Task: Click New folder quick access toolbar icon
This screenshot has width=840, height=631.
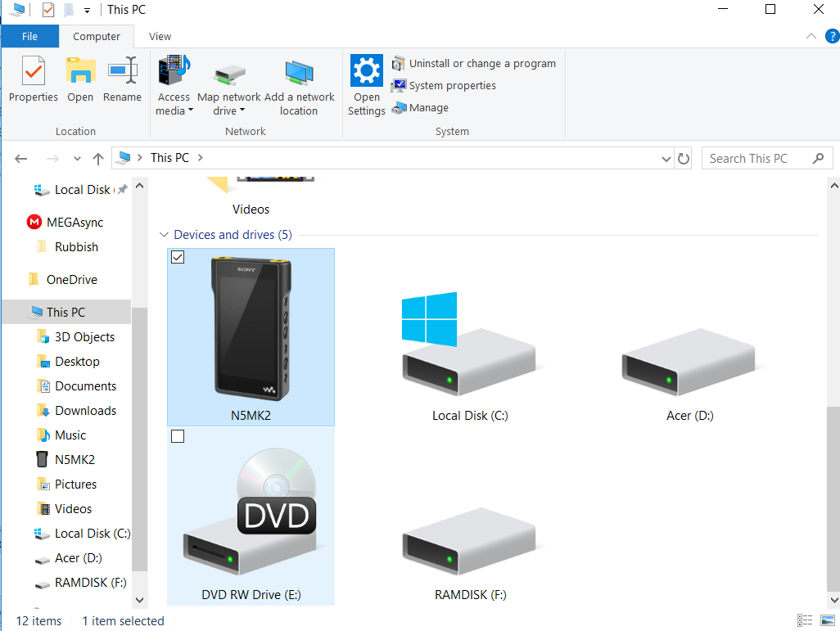Action: pyautogui.click(x=69, y=10)
